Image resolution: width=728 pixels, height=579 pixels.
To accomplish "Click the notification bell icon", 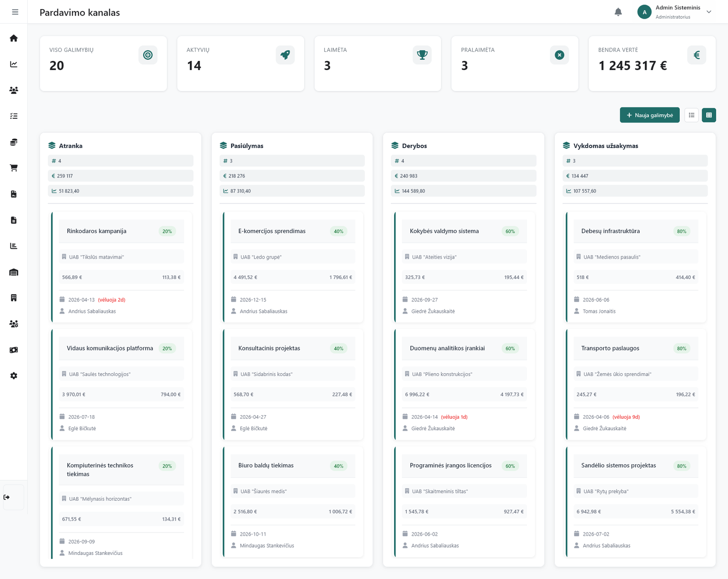I will 618,12.
